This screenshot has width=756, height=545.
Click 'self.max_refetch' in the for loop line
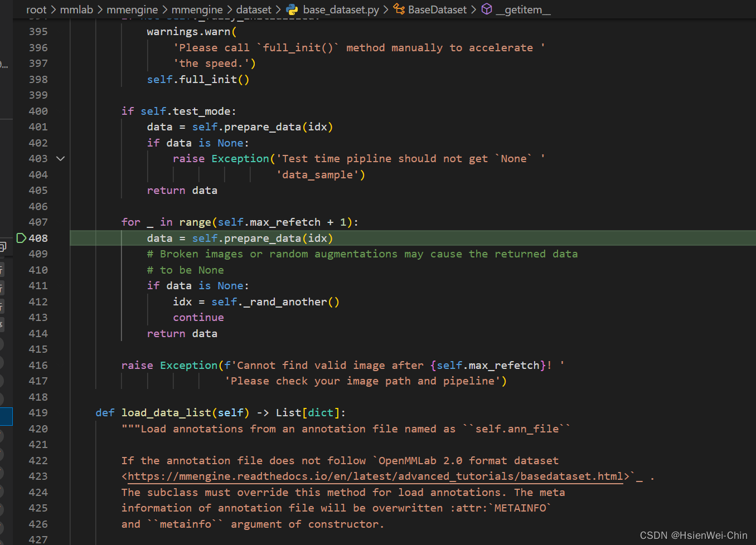click(269, 222)
